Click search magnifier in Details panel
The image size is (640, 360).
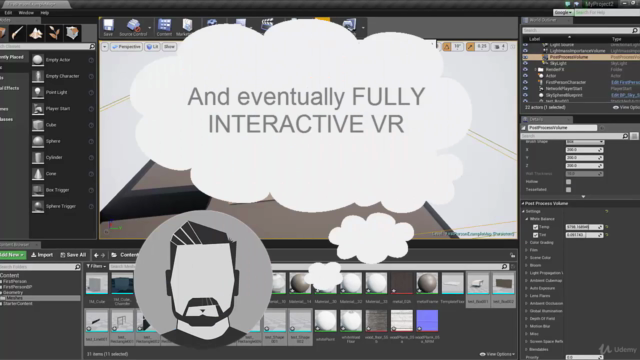click(625, 136)
